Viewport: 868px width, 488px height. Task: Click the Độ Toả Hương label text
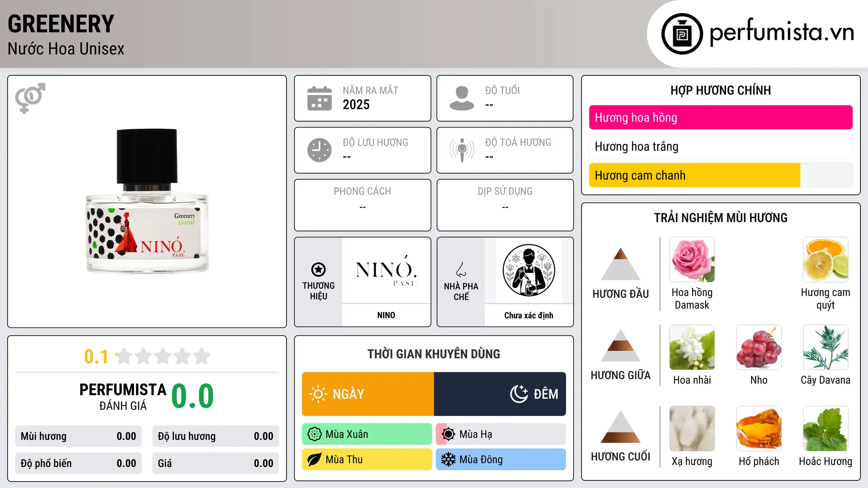(518, 142)
